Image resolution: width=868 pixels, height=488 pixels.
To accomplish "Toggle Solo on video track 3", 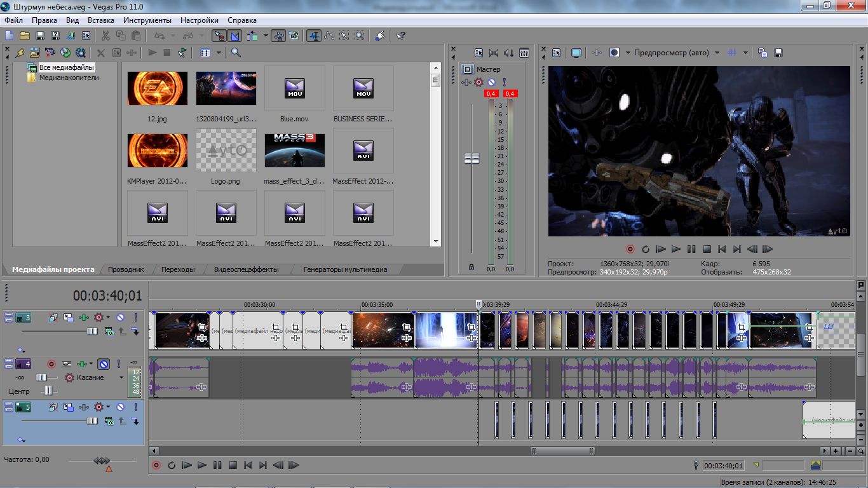I will click(135, 317).
